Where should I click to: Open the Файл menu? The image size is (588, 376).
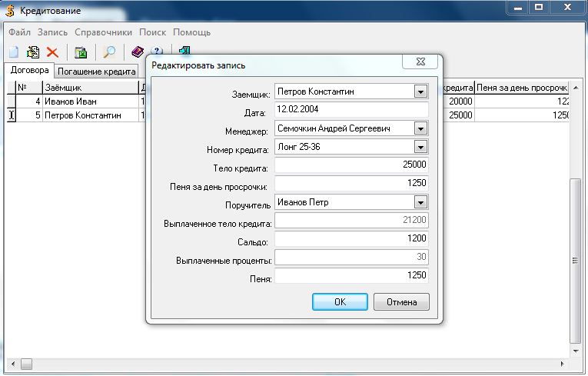click(19, 32)
